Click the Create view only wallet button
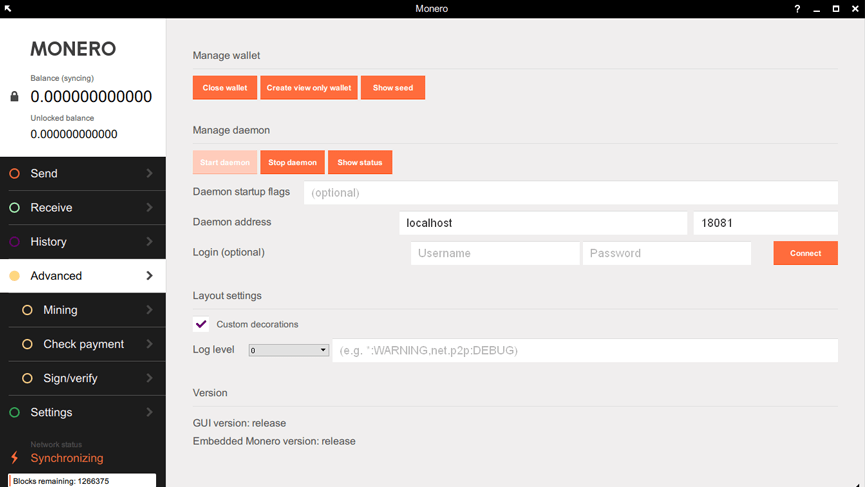This screenshot has width=865, height=487. point(308,88)
